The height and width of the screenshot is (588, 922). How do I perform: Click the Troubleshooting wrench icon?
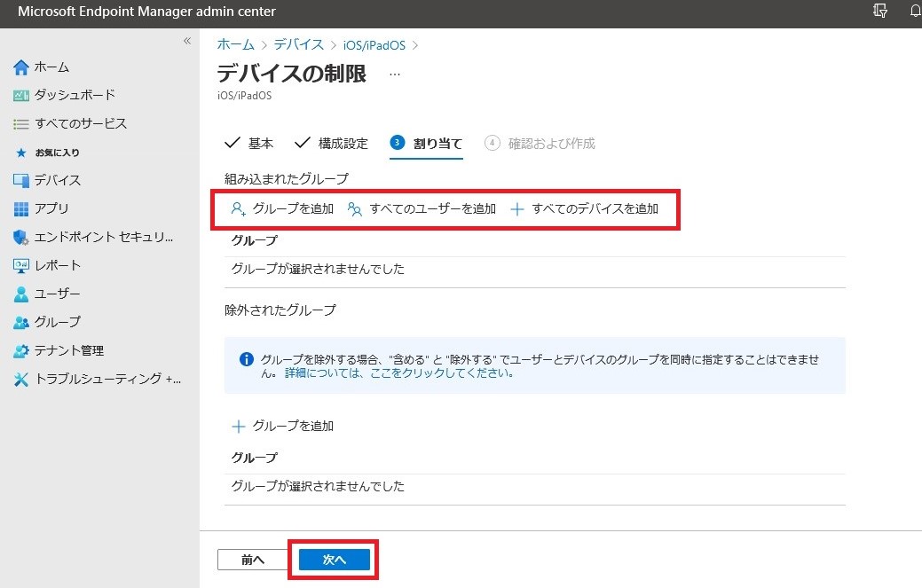click(x=20, y=380)
